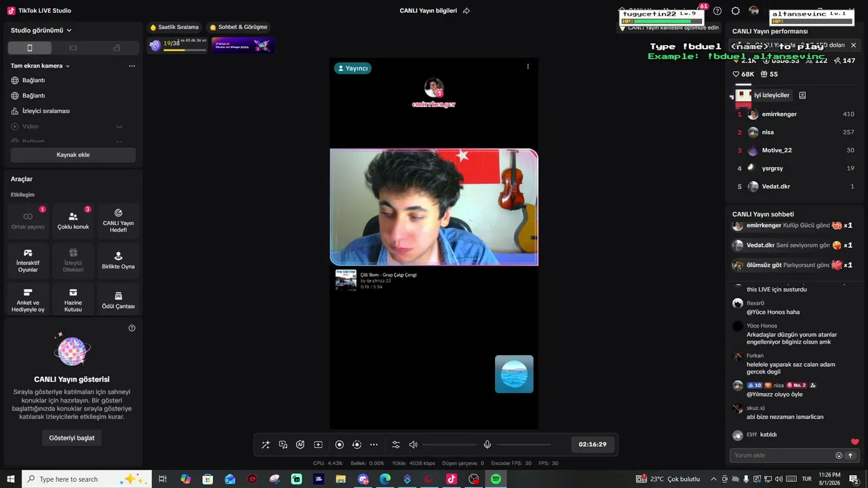Open the video and music clip tool
The width and height of the screenshot is (868, 488).
point(283,445)
